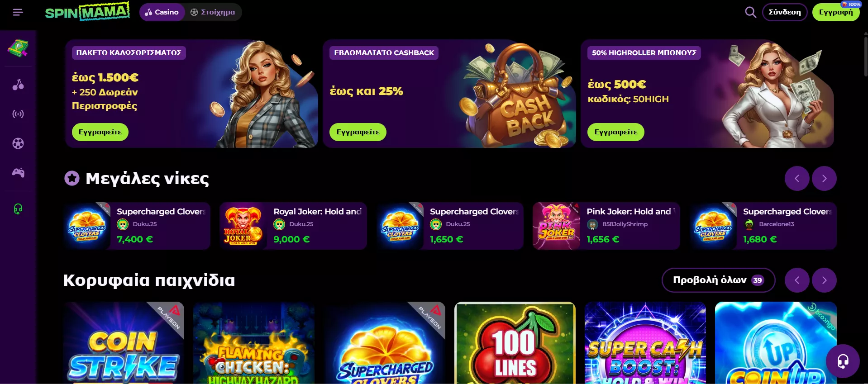Advance Κορυφαία παιχνίδια carousel with right arrow
Viewport: 868px width, 384px height.
[x=824, y=280]
